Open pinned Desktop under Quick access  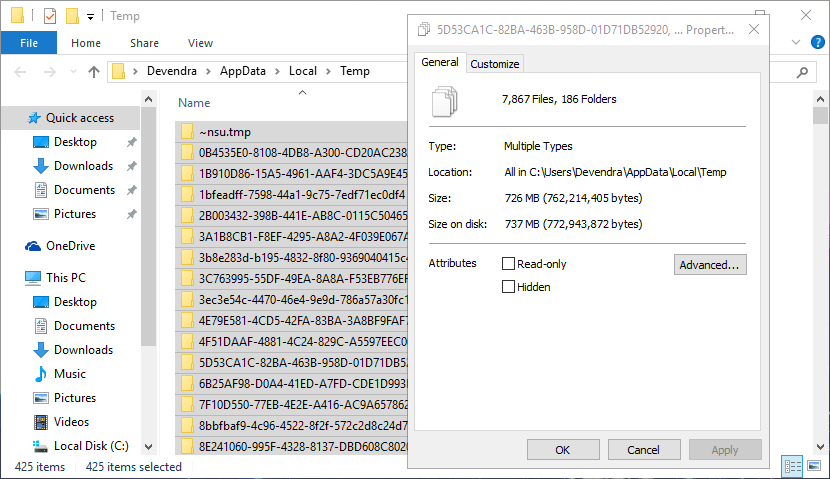(x=75, y=142)
